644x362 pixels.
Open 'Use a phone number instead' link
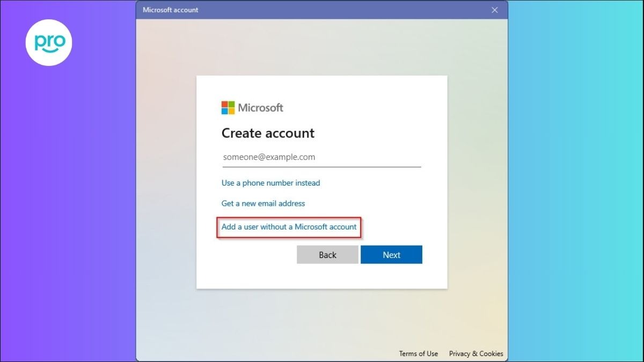coord(270,183)
